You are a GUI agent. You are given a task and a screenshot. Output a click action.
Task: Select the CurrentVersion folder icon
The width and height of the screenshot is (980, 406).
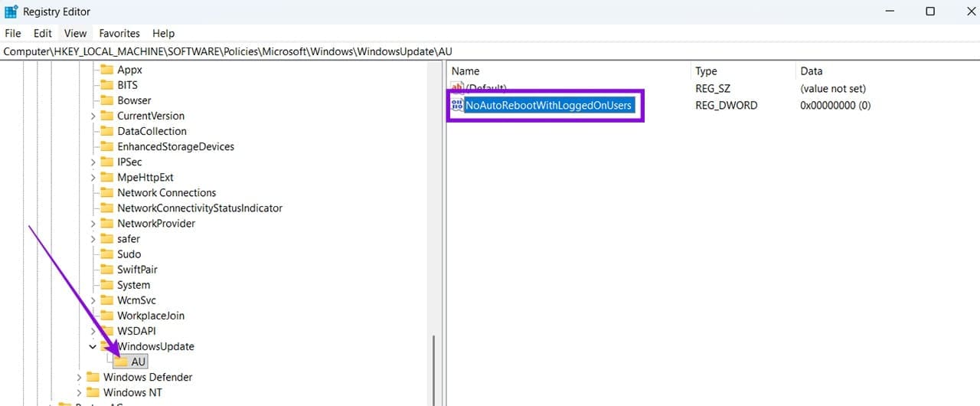106,116
